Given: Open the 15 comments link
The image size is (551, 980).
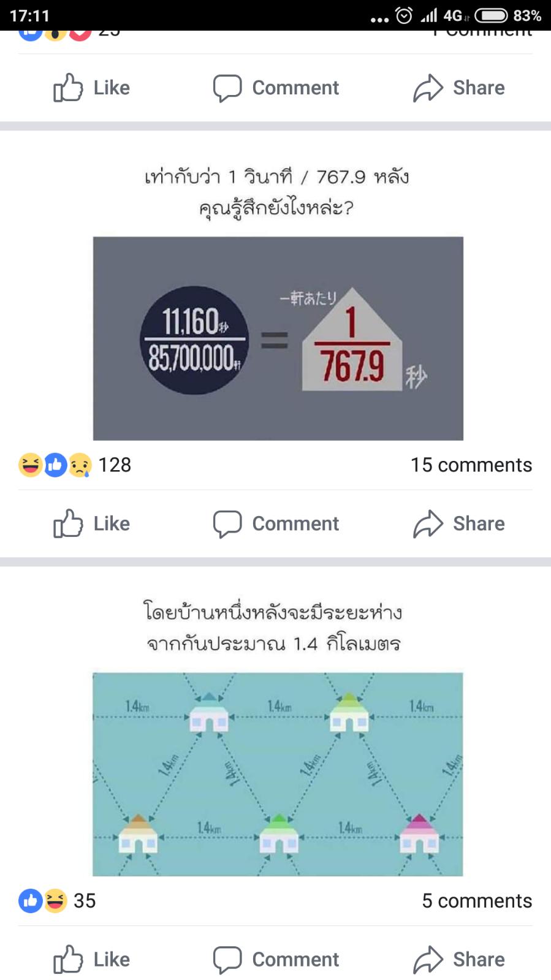Looking at the screenshot, I should coord(471,465).
